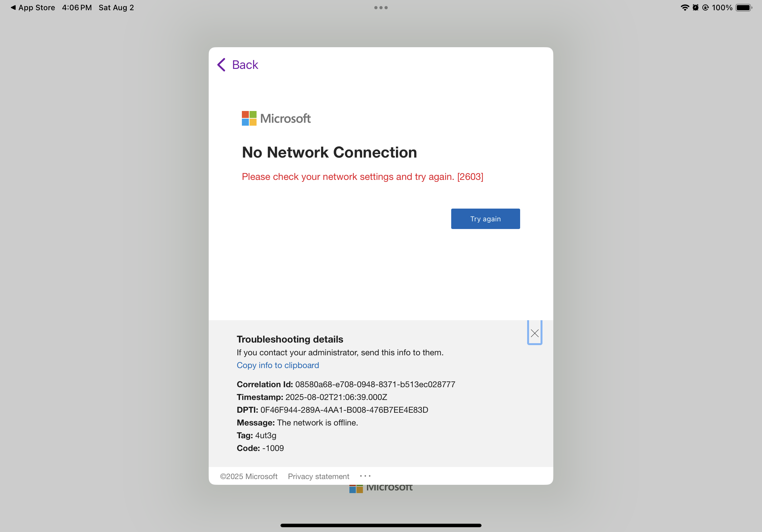Click the Microsoft four-square logo
The image size is (762, 532).
[x=249, y=118]
